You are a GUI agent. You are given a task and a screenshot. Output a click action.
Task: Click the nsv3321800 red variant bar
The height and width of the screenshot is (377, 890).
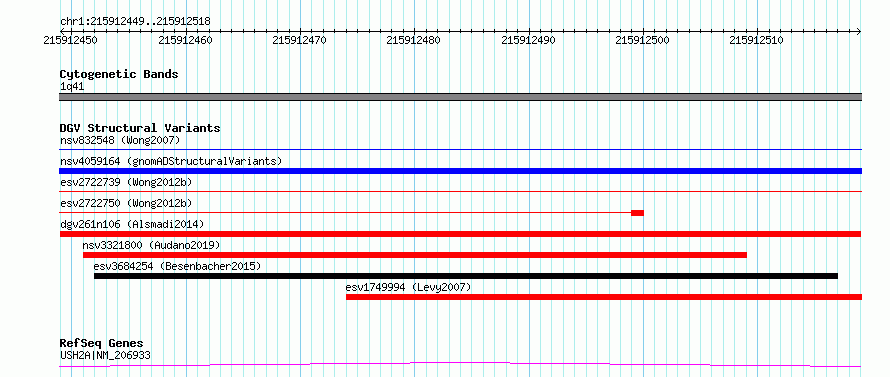point(415,255)
